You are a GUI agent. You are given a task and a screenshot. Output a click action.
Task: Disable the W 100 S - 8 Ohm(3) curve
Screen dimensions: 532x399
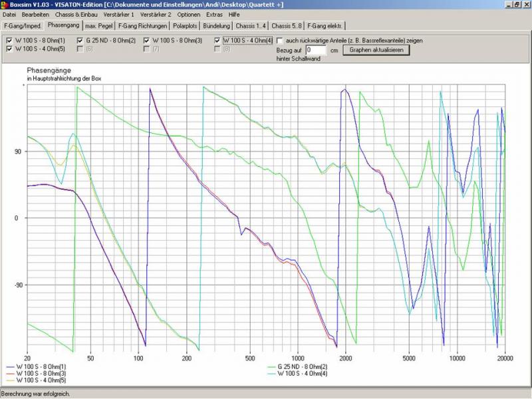pos(147,41)
